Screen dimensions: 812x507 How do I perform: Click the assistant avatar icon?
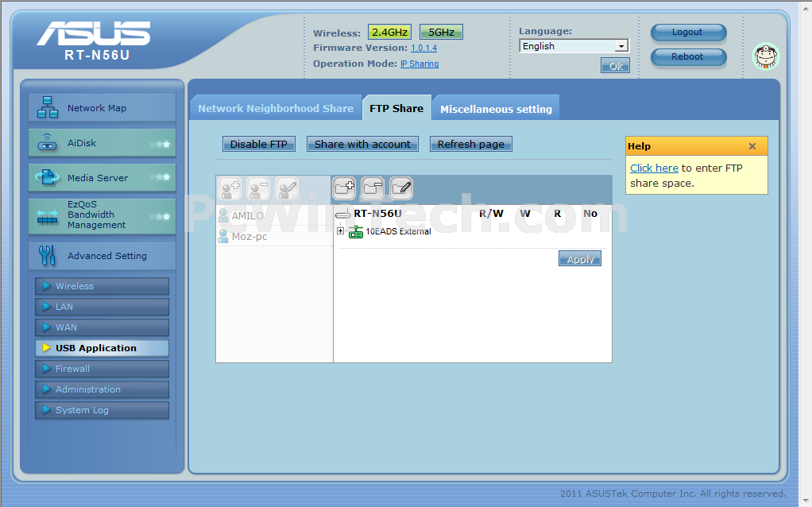coord(765,56)
